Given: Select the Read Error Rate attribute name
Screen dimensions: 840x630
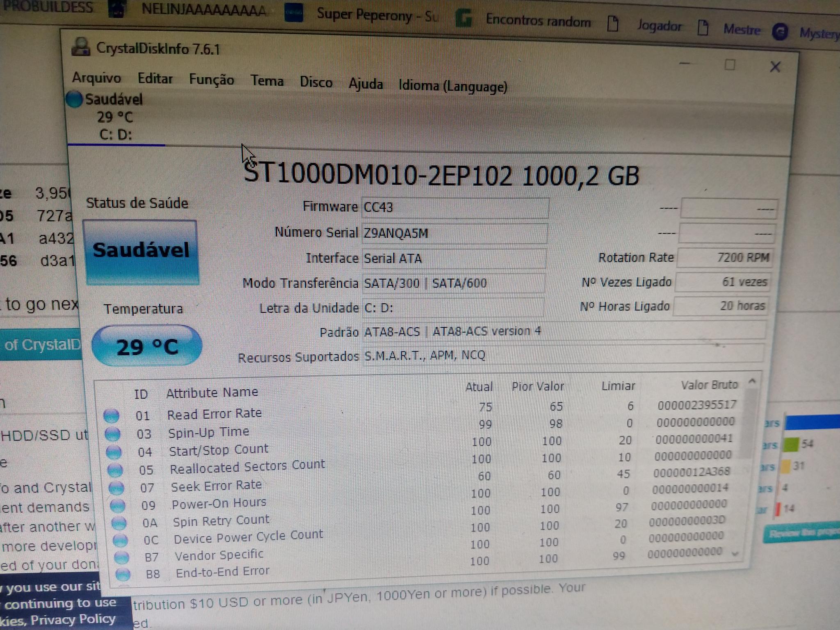Looking at the screenshot, I should [214, 413].
